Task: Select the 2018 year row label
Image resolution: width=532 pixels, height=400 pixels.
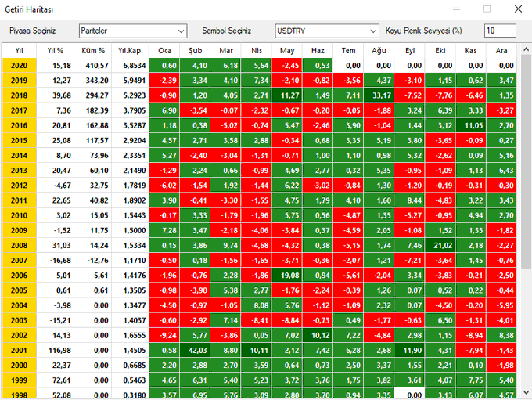Action: [x=20, y=95]
